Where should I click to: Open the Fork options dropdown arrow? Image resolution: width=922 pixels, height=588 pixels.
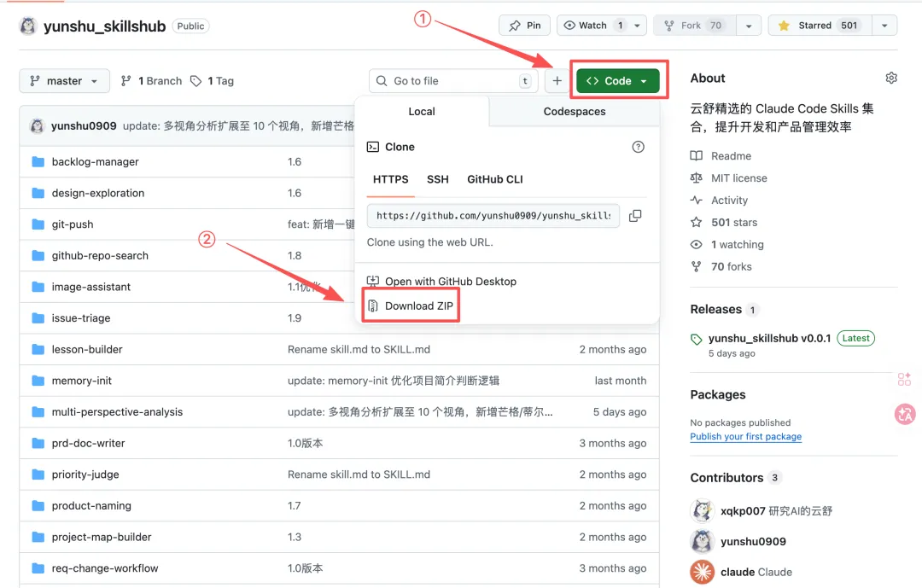(748, 26)
